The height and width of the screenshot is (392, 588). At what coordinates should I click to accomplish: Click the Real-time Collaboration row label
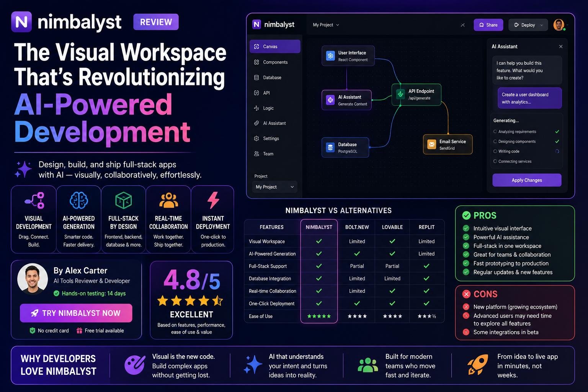273,291
